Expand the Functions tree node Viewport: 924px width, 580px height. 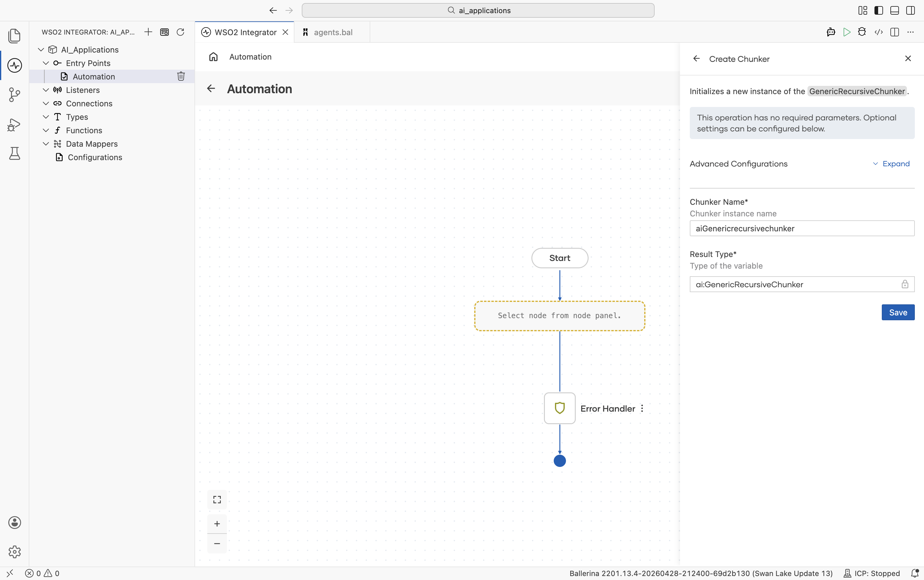46,130
